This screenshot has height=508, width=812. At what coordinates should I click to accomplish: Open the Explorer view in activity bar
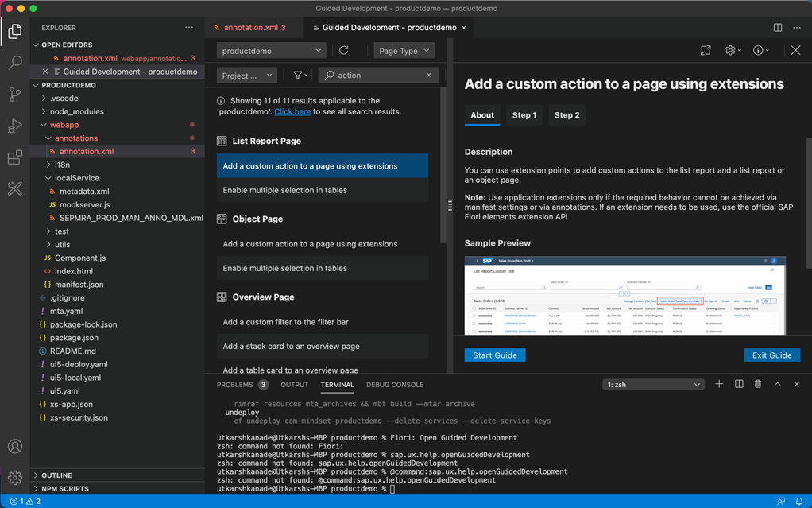(15, 31)
